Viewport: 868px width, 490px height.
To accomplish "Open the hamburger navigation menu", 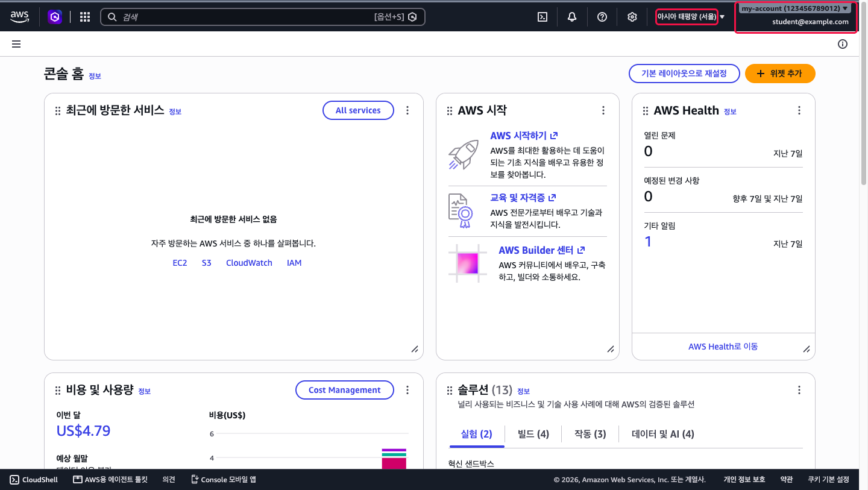I will click(x=16, y=44).
